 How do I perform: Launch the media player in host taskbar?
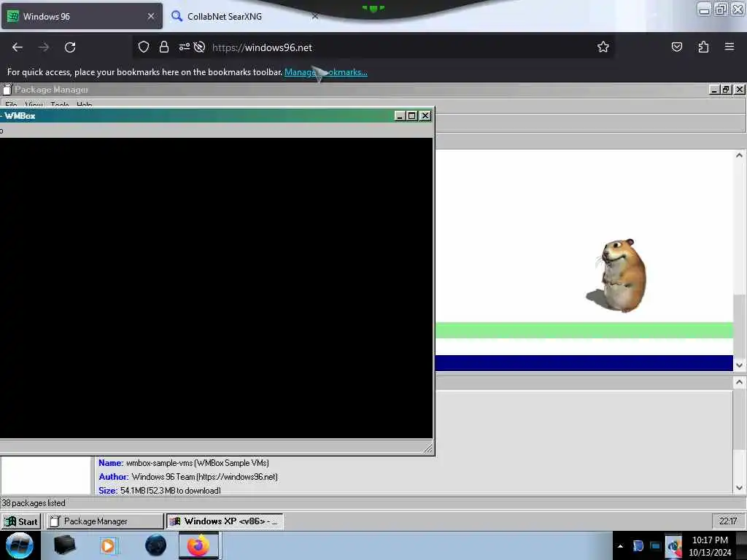[x=108, y=545]
